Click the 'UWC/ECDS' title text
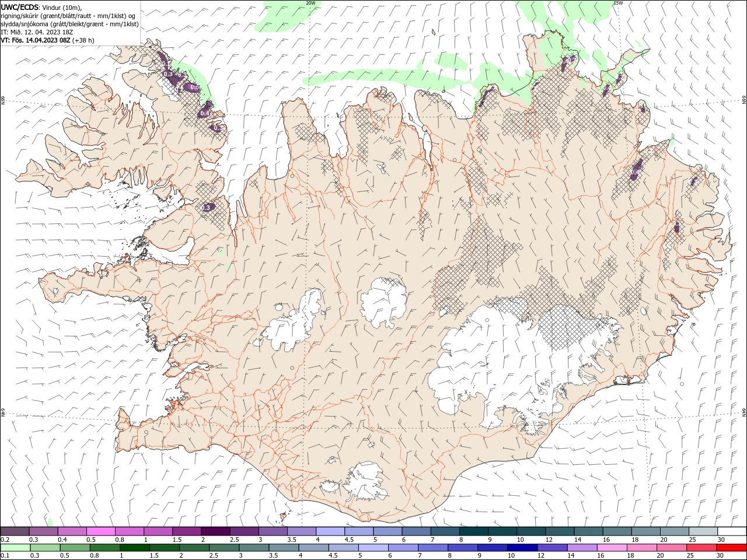747x560 pixels. 20,7
